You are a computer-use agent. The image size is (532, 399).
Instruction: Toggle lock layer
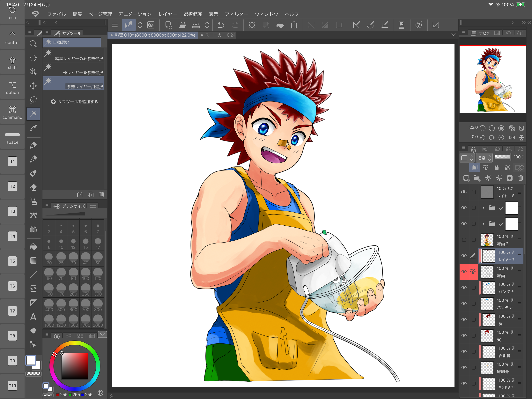tap(496, 168)
